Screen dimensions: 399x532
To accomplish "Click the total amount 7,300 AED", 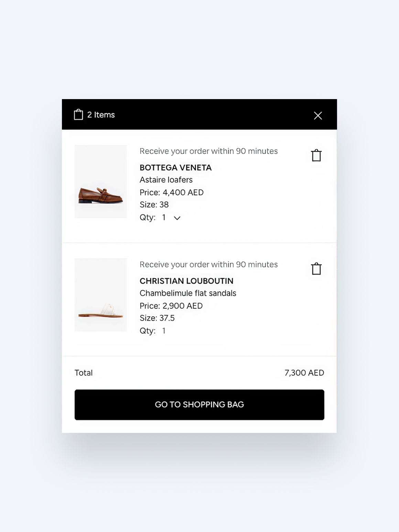I will tap(304, 373).
